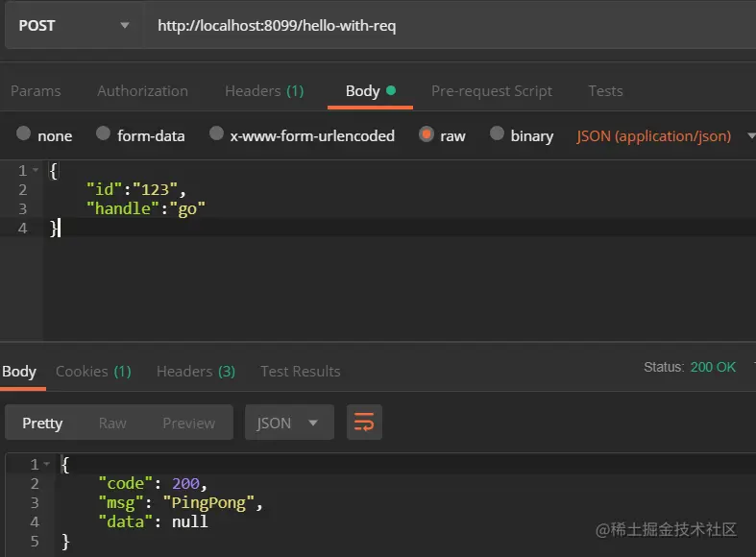This screenshot has height=557, width=756.
Task: Click the "id":"123" line in request body
Action: click(x=136, y=189)
